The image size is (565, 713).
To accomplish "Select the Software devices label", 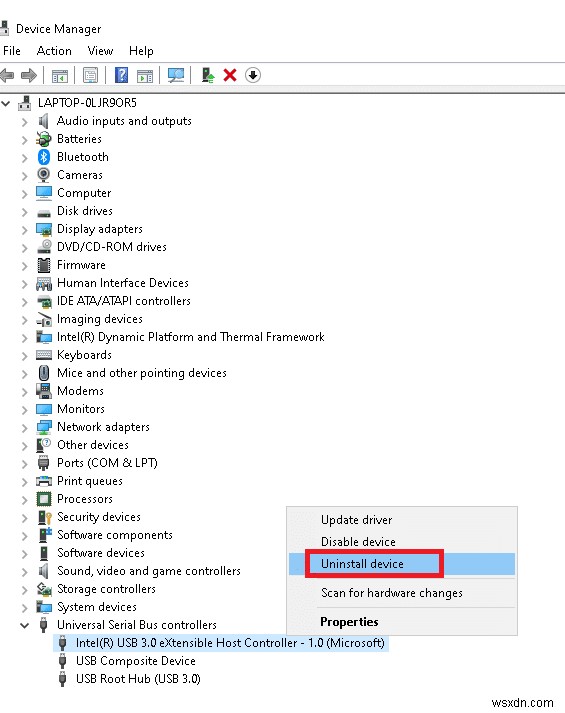I will [100, 553].
